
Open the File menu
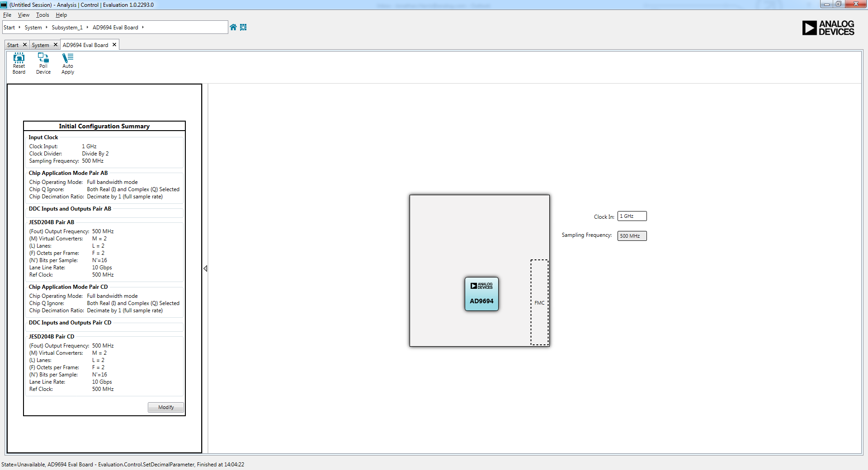(x=7, y=15)
